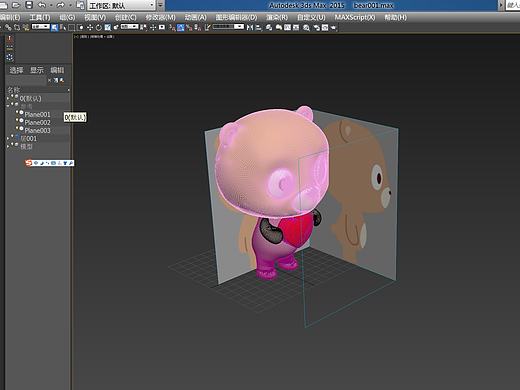This screenshot has height=390, width=520.
Task: Click the dotted-circle icon in left panel strip
Action: pyautogui.click(x=10, y=57)
